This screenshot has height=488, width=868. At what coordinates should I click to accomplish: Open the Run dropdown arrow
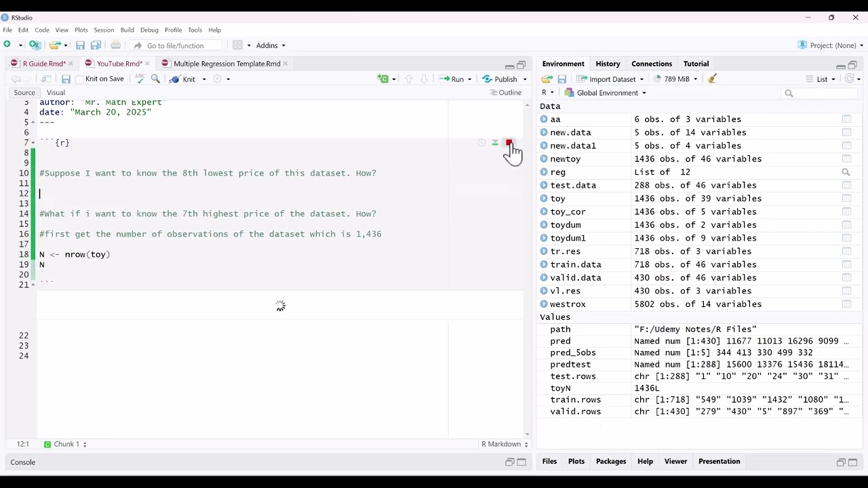470,79
